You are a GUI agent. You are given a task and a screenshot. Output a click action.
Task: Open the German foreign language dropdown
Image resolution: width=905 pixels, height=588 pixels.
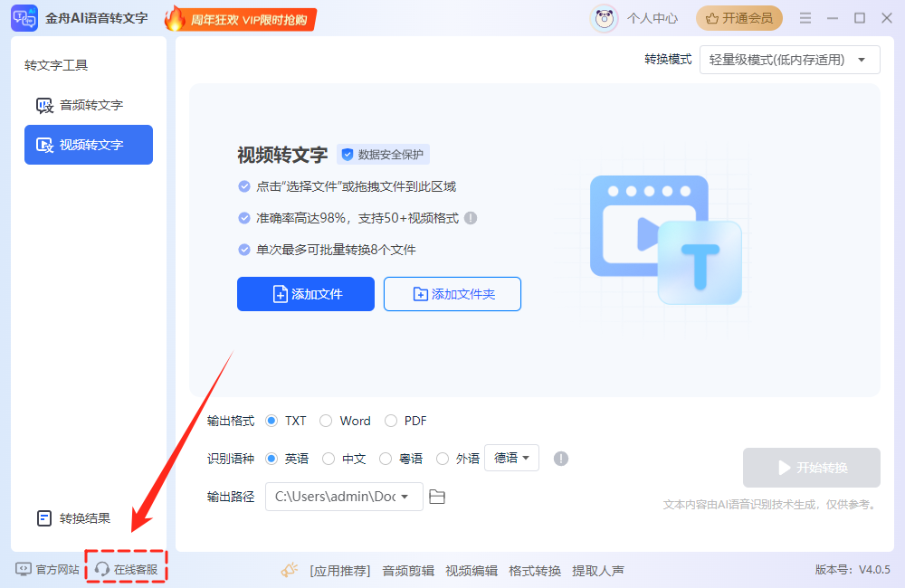point(512,458)
